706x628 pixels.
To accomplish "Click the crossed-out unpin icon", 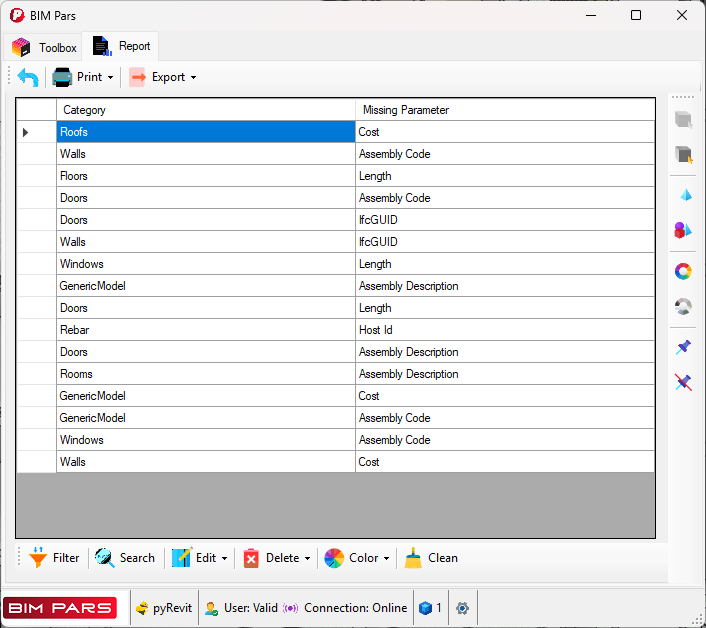I will click(683, 382).
